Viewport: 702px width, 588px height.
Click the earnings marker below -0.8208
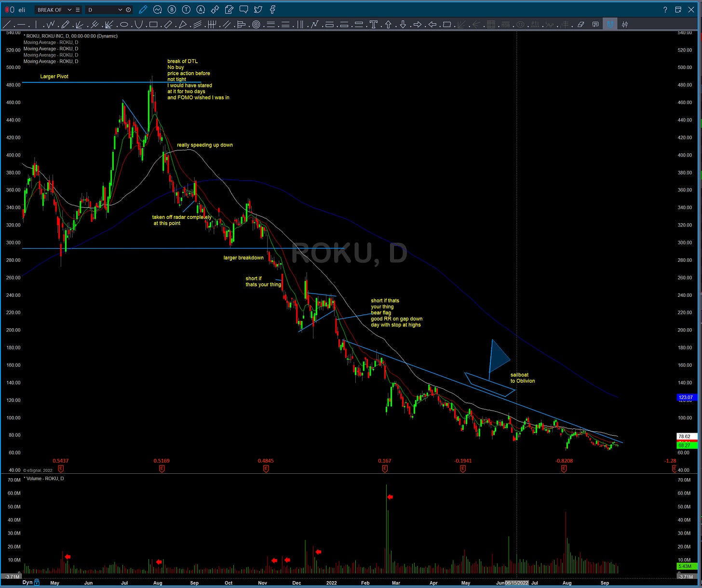click(x=564, y=468)
